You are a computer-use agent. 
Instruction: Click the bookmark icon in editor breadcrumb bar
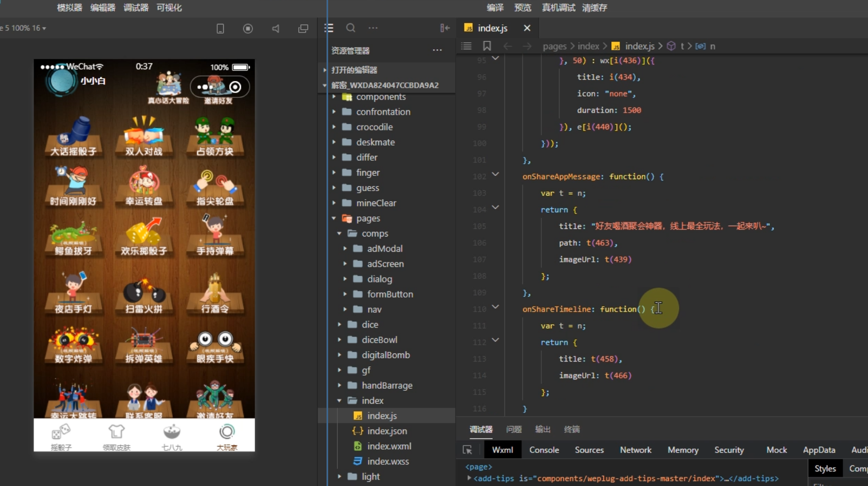pos(487,46)
